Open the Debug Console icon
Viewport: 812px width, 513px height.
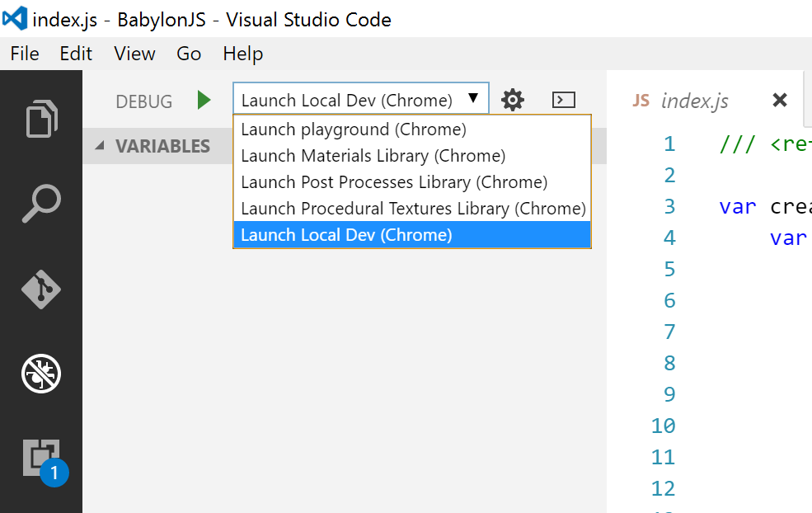click(563, 100)
